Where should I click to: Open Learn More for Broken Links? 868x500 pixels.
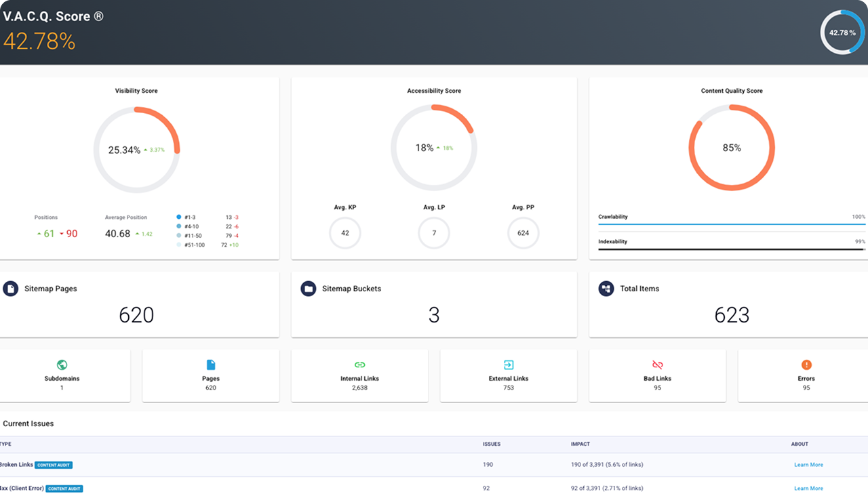tap(808, 465)
